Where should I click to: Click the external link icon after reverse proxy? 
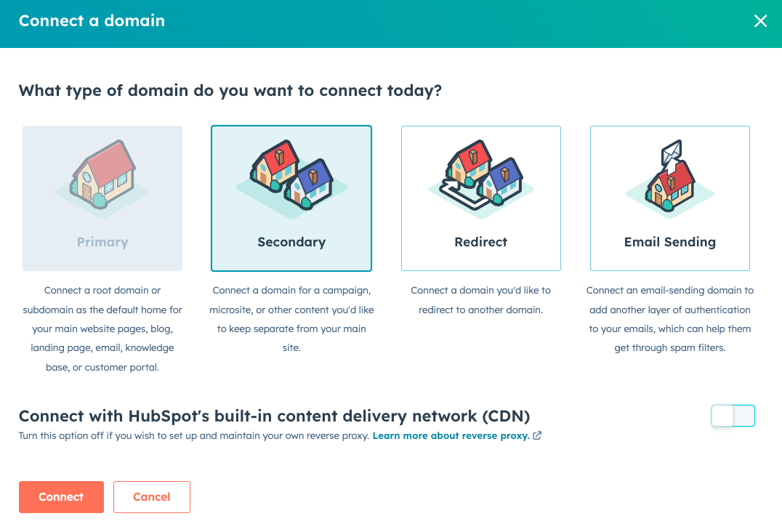pyautogui.click(x=537, y=435)
